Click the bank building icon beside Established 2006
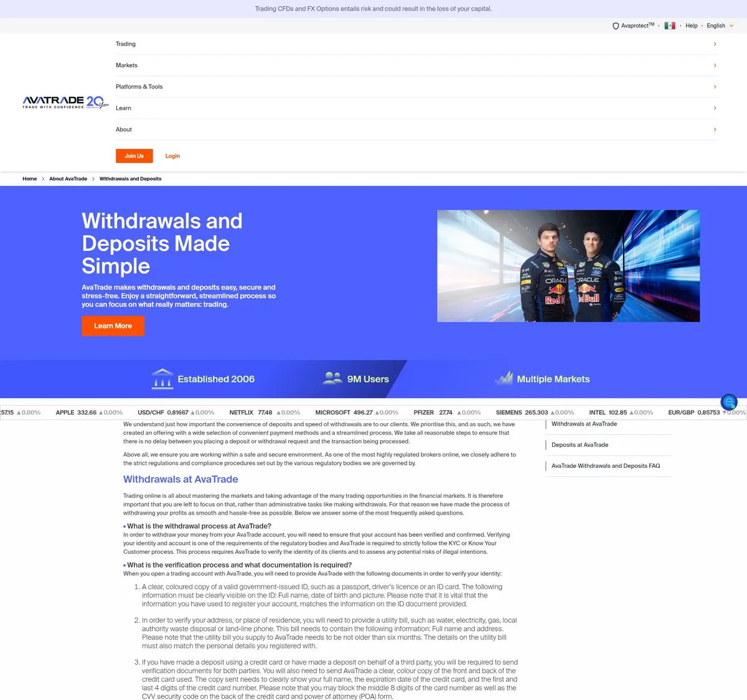Image resolution: width=747 pixels, height=700 pixels. pyautogui.click(x=162, y=378)
